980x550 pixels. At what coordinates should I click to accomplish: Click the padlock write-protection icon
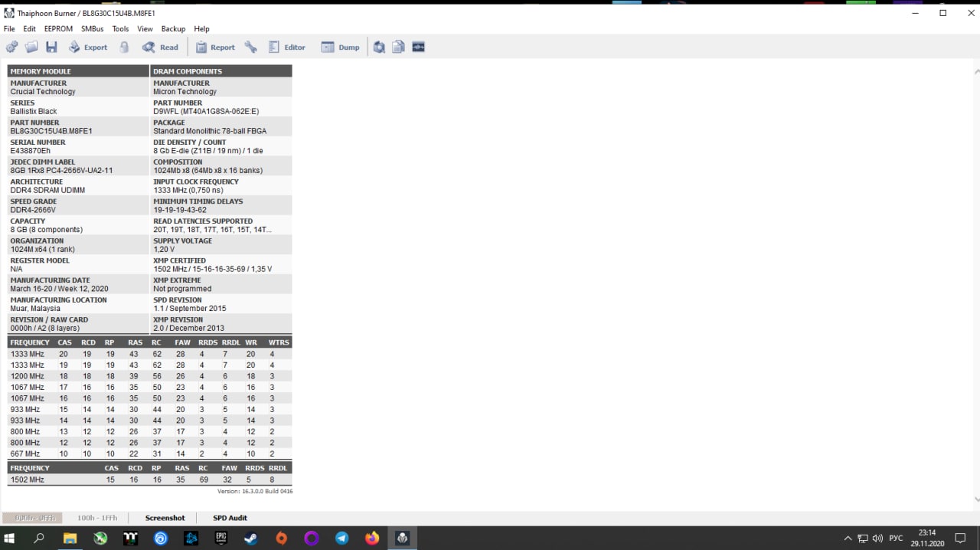pos(124,47)
